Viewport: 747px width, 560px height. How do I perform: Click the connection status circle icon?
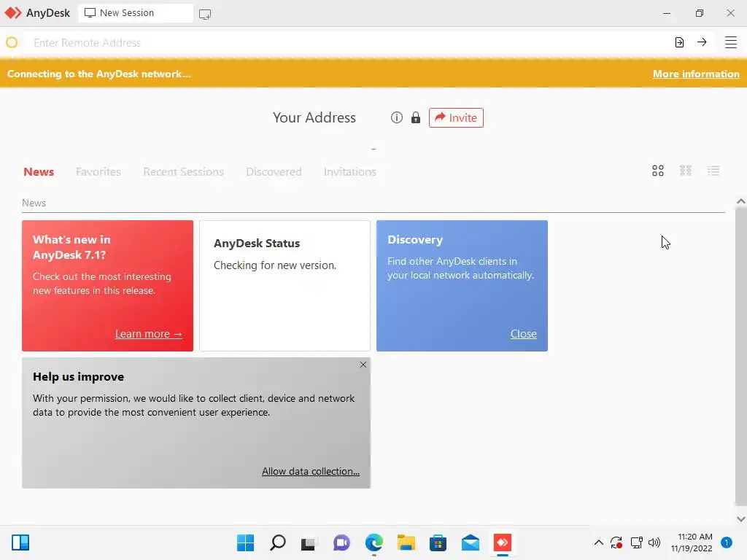coord(12,42)
